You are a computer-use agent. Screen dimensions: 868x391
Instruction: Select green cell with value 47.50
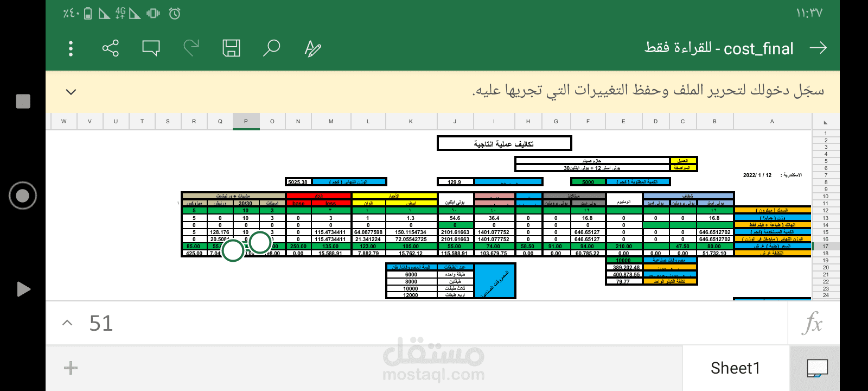click(x=682, y=246)
